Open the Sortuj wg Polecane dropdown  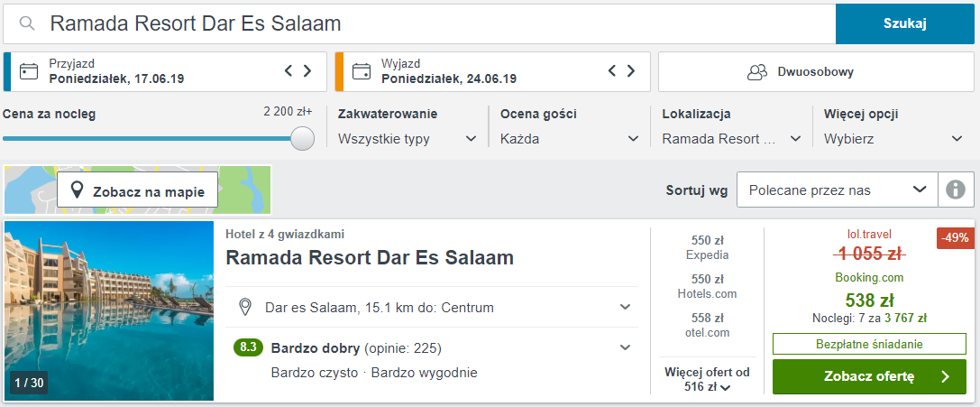pos(838,190)
